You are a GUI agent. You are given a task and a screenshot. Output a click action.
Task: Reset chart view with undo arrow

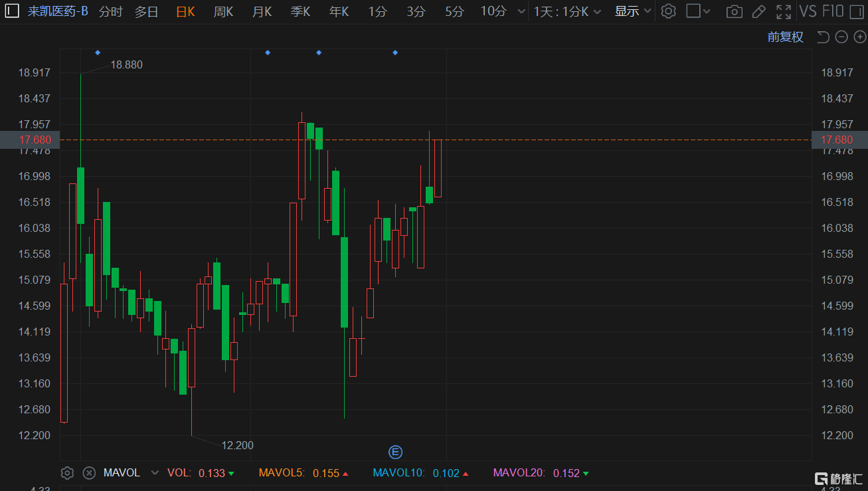pos(823,37)
